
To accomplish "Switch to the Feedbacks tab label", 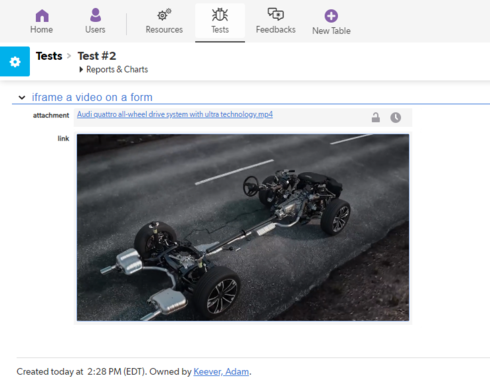I will 276,30.
